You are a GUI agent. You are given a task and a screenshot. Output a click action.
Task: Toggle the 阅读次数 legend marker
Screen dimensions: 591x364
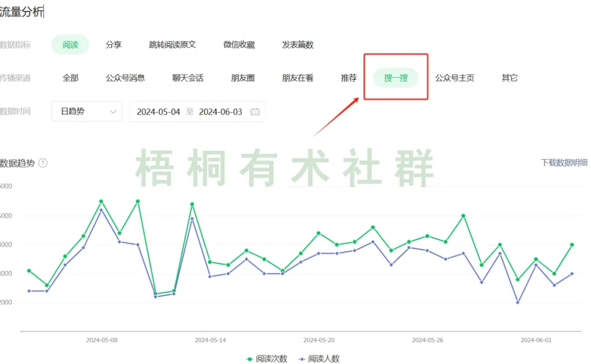pyautogui.click(x=249, y=359)
